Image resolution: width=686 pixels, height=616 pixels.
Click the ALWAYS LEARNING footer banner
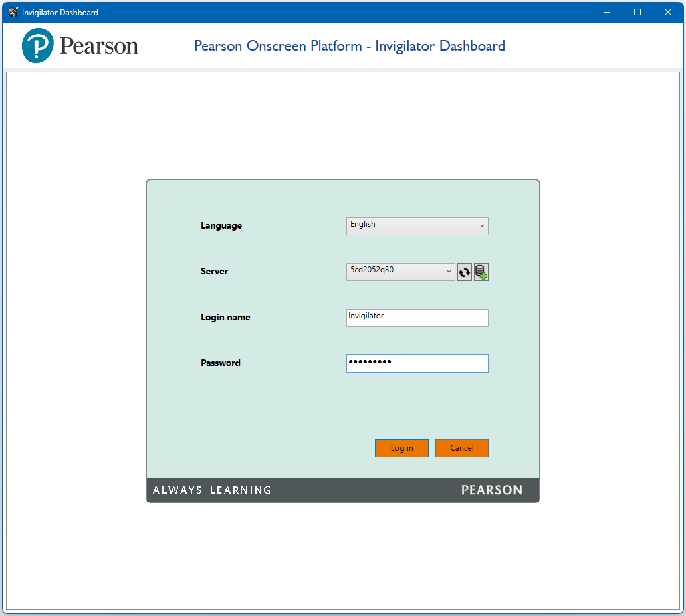(x=211, y=490)
